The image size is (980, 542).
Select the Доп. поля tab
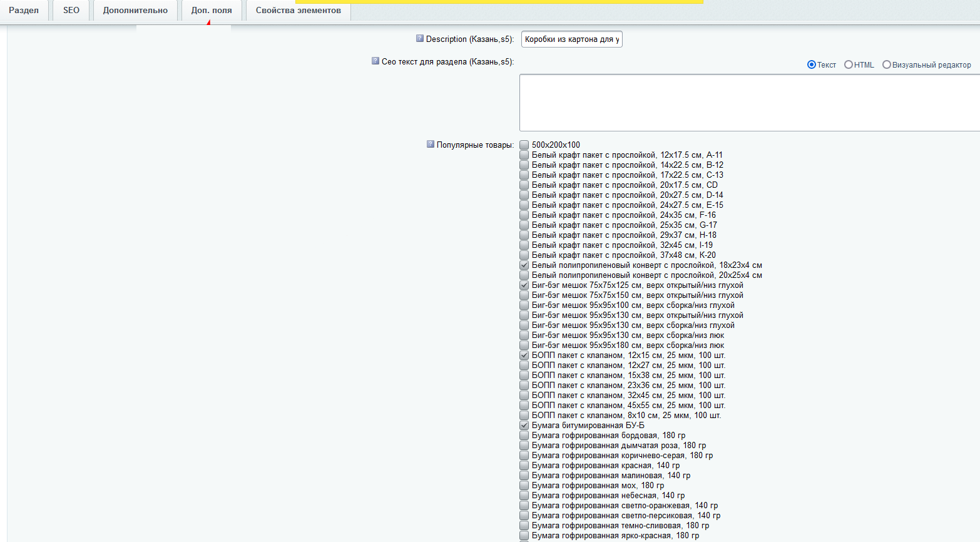tap(212, 11)
